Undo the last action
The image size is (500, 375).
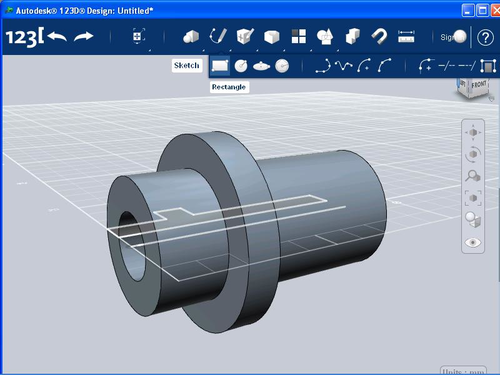57,36
